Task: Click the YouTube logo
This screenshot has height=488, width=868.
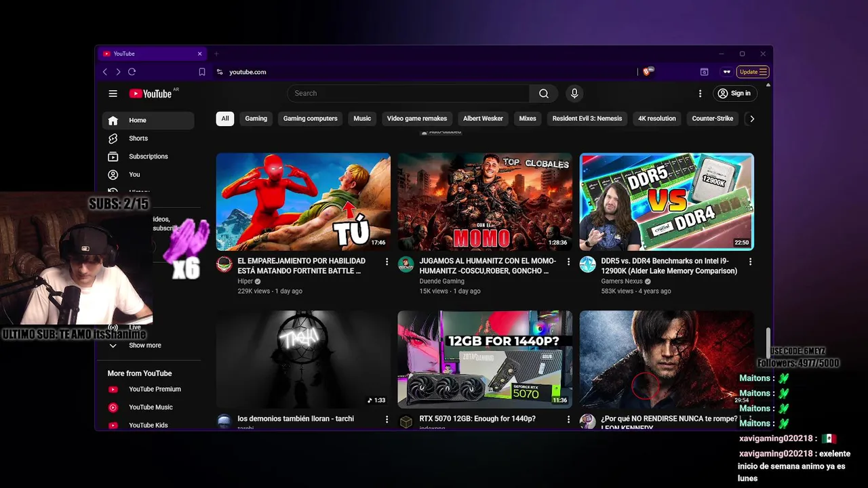Action: [151, 94]
